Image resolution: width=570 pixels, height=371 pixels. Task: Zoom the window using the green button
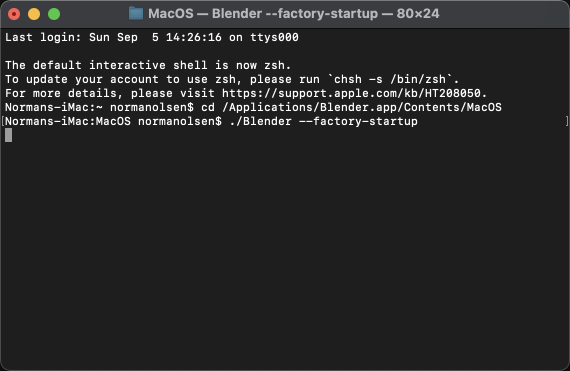tap(54, 14)
